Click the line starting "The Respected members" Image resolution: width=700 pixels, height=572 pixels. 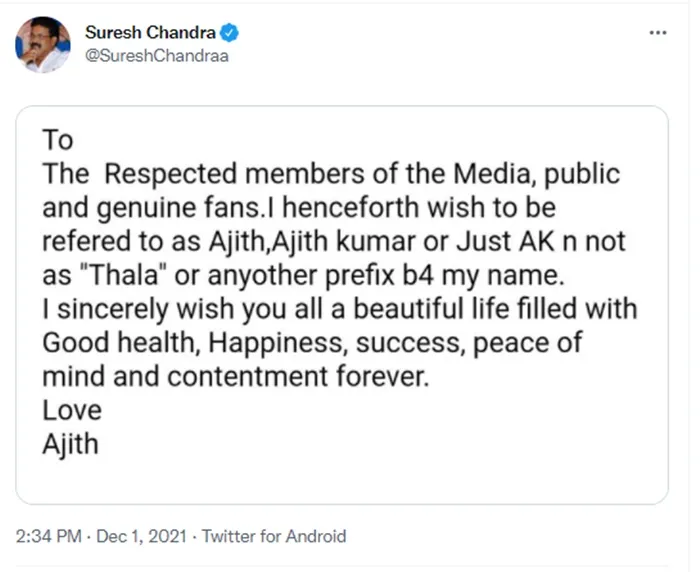coord(330,173)
